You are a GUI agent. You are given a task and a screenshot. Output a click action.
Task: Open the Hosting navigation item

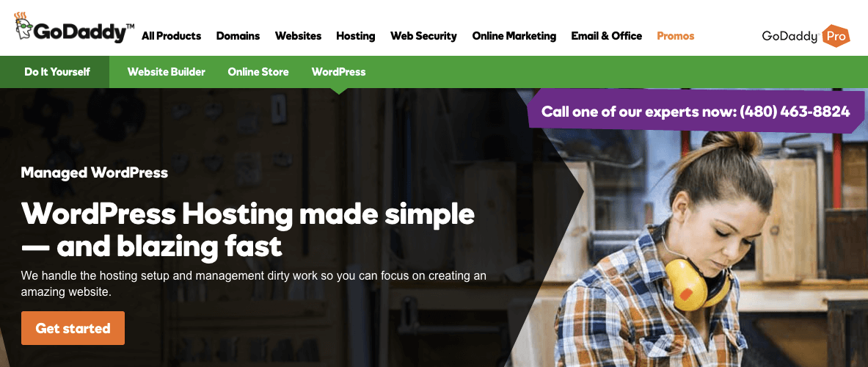pyautogui.click(x=355, y=36)
